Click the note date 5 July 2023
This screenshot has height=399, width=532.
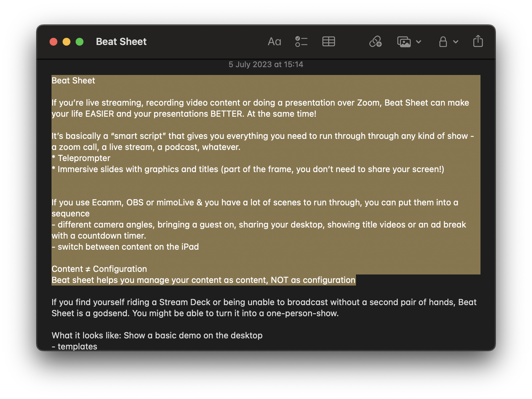click(x=266, y=65)
